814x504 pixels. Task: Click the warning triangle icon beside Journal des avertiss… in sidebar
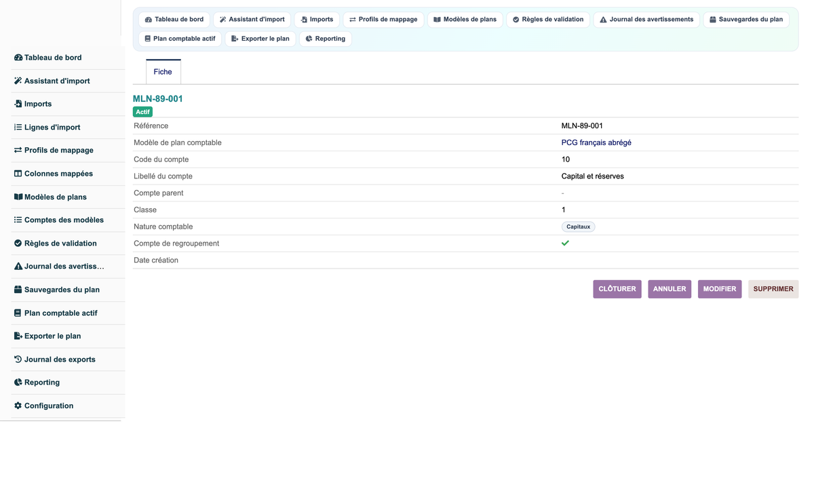(x=18, y=266)
